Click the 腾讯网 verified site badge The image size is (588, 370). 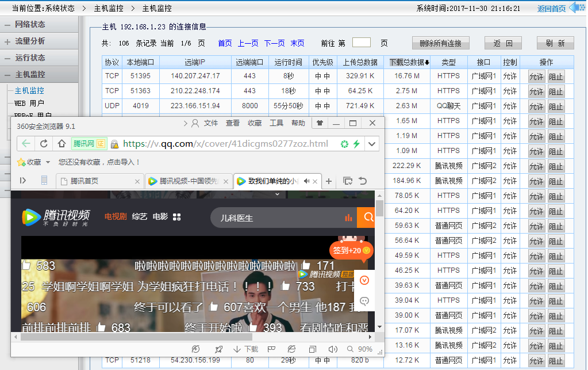pyautogui.click(x=89, y=144)
